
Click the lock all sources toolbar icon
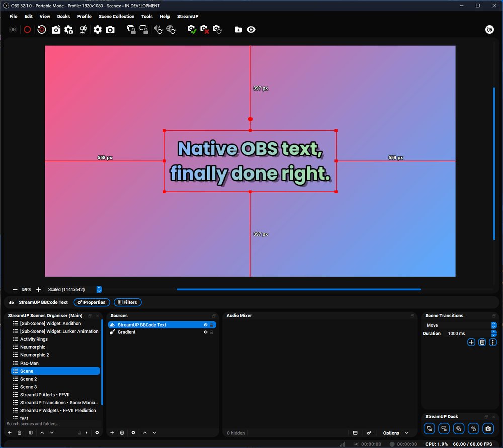(131, 30)
